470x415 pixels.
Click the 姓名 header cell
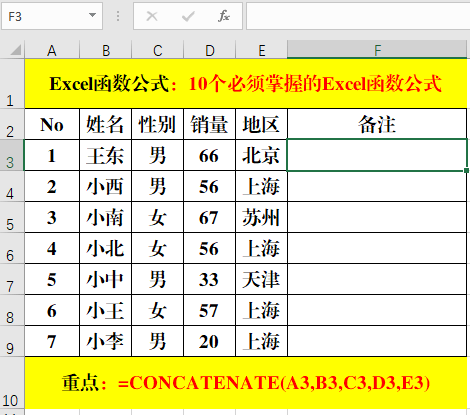[106, 124]
